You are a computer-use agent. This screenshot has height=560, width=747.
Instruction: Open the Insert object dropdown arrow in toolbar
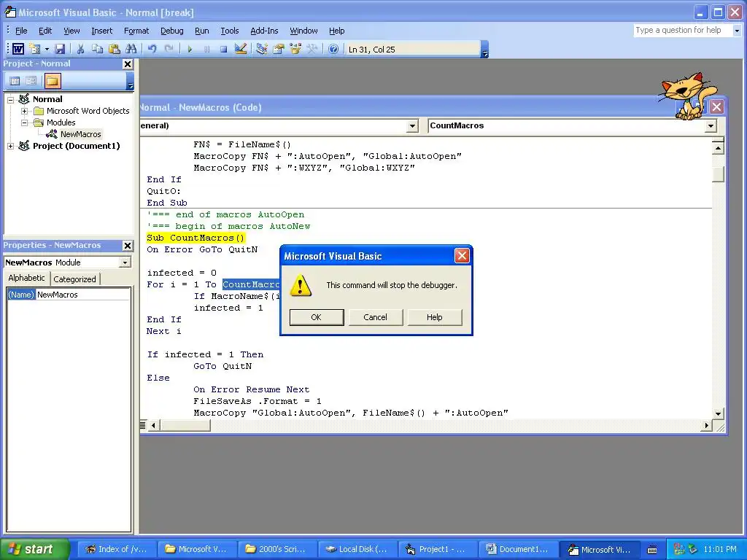[x=47, y=49]
